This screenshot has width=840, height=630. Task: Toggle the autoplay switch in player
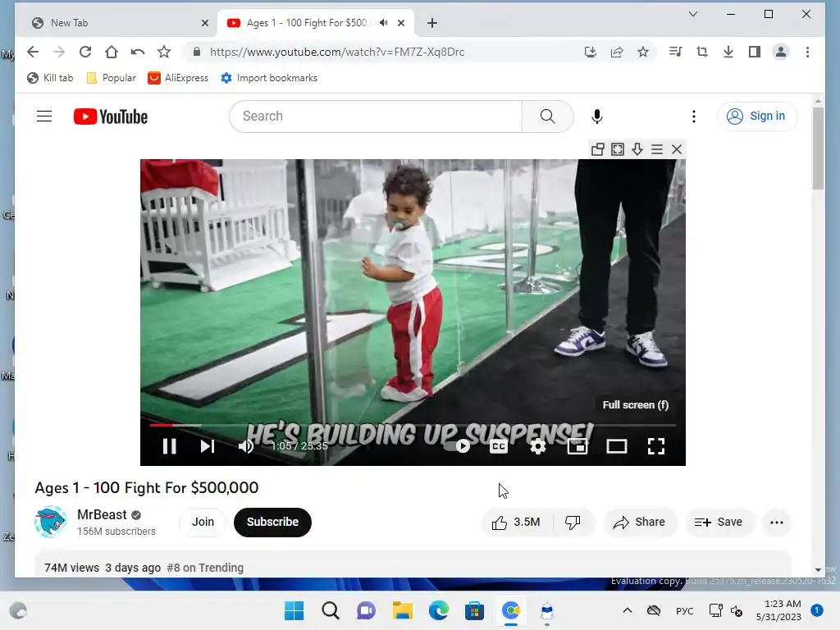tap(458, 445)
